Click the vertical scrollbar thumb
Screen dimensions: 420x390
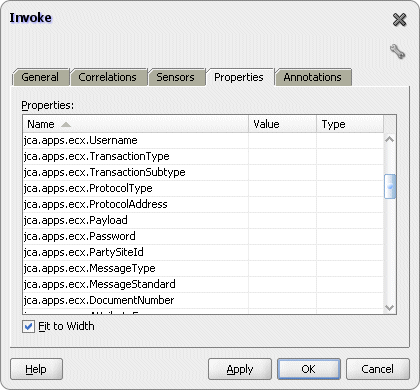(x=390, y=186)
